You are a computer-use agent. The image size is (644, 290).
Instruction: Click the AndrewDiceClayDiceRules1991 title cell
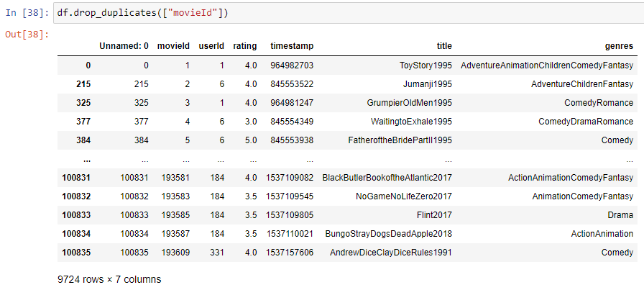point(390,253)
